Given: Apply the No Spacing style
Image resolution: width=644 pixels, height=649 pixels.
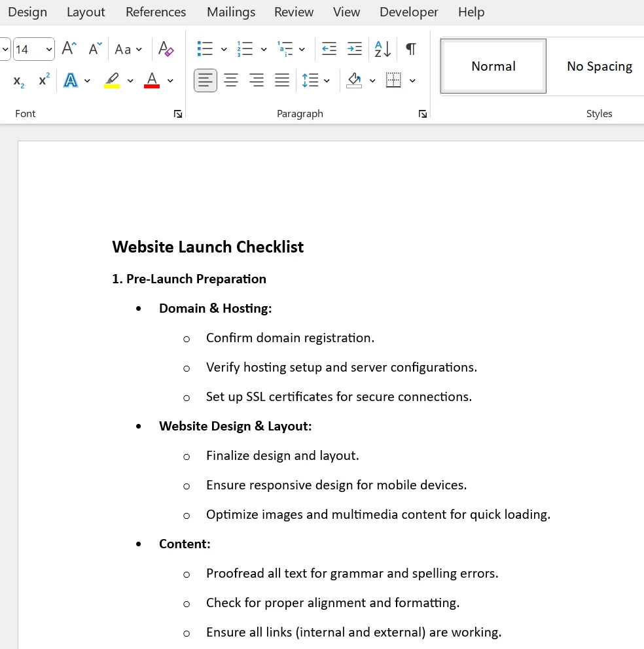Looking at the screenshot, I should 599,66.
